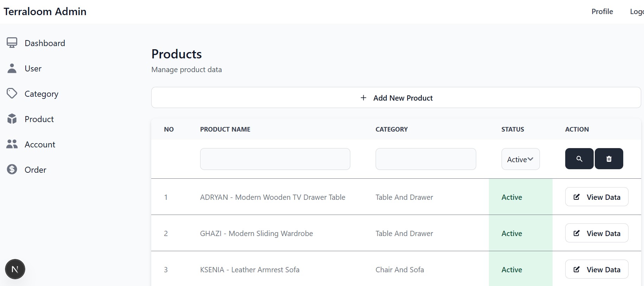Click Add New Product button
Image resolution: width=644 pixels, height=286 pixels.
pos(396,98)
